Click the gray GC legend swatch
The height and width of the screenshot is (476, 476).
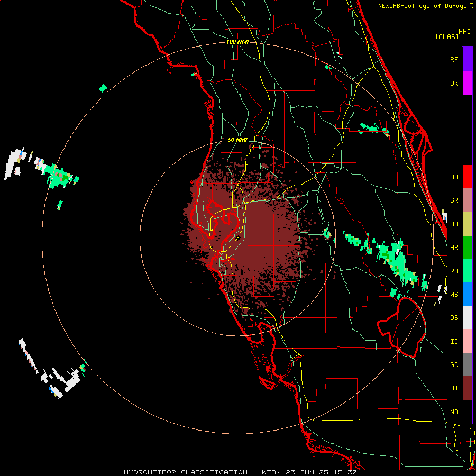[x=467, y=364]
